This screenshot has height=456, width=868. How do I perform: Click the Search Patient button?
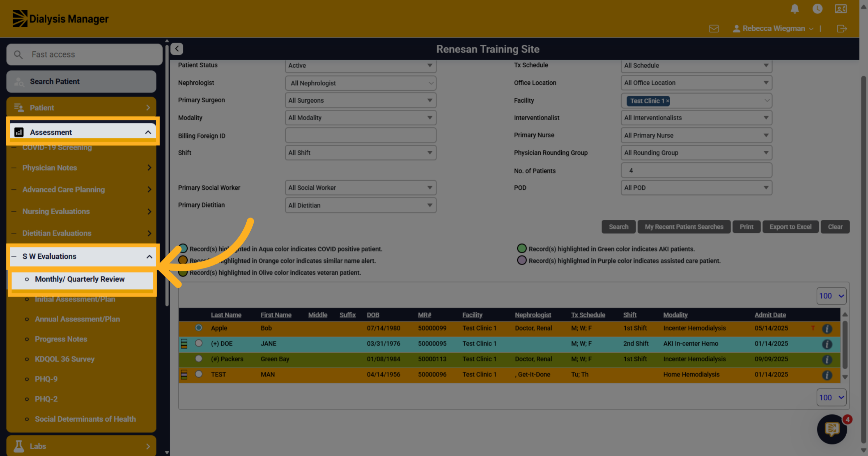81,82
